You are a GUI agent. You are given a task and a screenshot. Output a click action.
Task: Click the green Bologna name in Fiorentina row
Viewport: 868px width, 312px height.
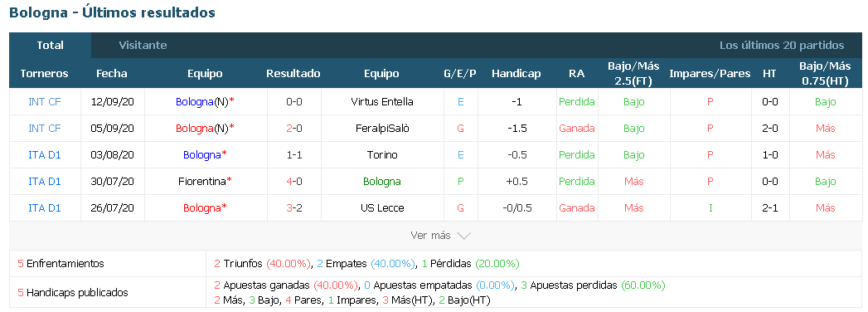pos(382,182)
